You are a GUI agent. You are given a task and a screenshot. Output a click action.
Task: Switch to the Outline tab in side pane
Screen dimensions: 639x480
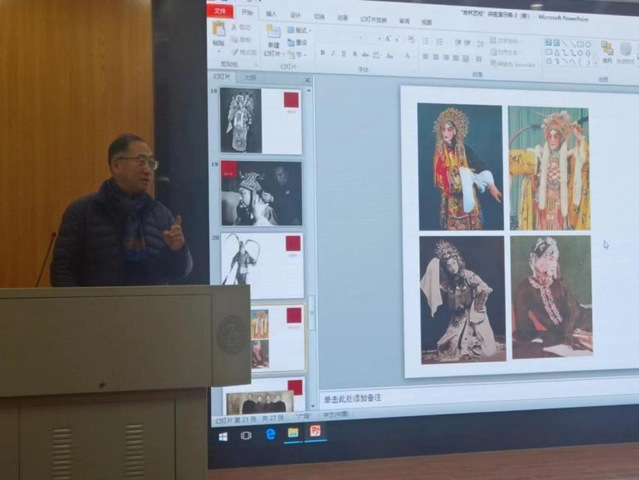pyautogui.click(x=249, y=77)
